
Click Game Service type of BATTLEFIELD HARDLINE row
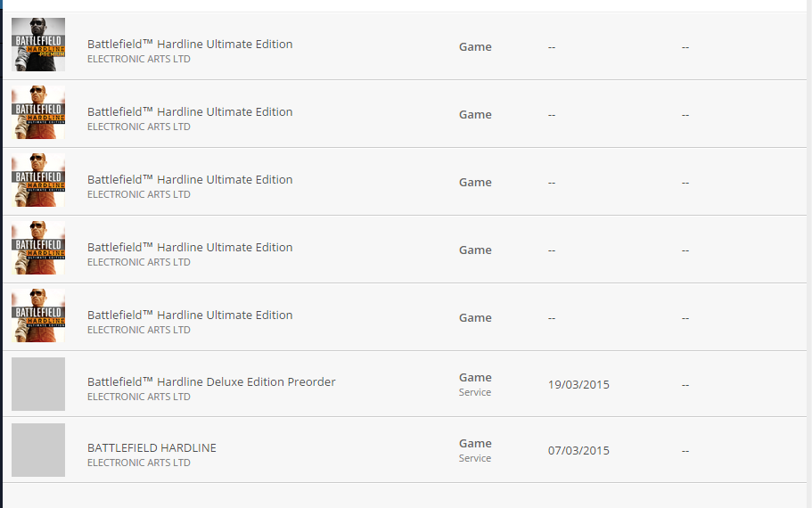pyautogui.click(x=475, y=451)
